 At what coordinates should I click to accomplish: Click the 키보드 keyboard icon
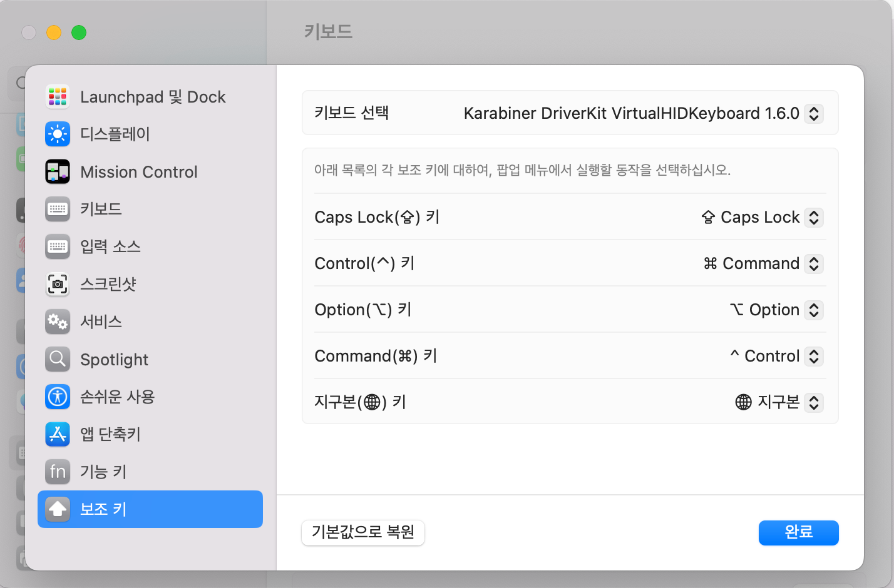pyautogui.click(x=58, y=209)
